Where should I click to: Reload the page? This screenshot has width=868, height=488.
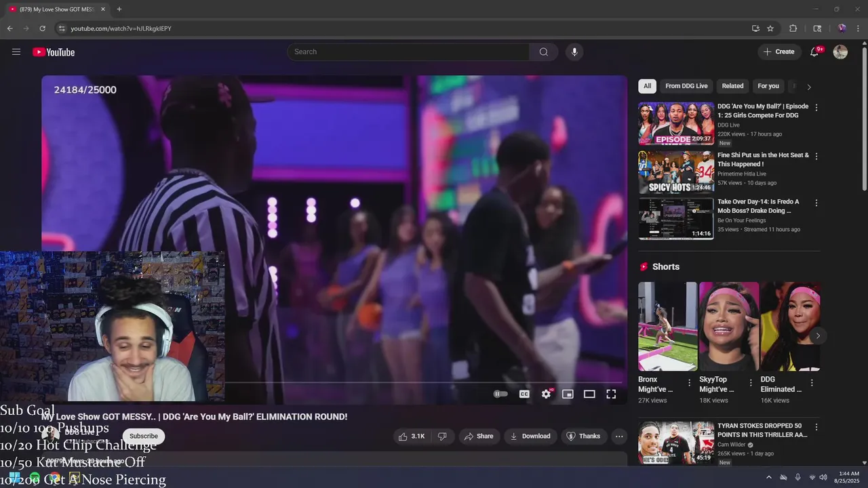tap(42, 28)
